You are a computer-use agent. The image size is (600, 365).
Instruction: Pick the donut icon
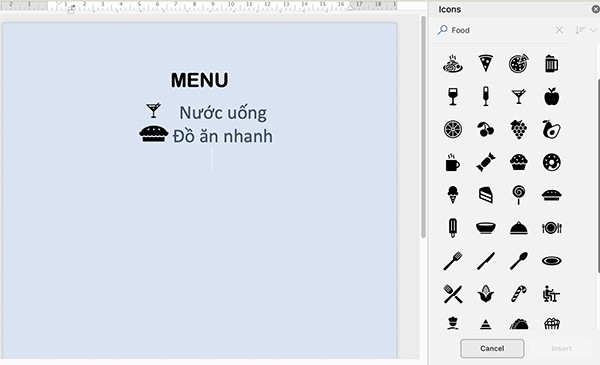551,162
